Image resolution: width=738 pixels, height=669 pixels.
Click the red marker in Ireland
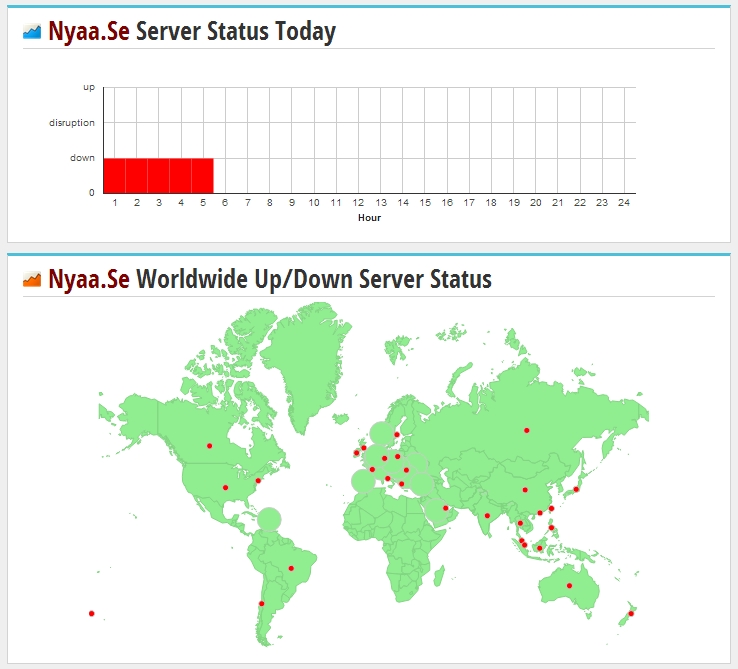click(356, 453)
